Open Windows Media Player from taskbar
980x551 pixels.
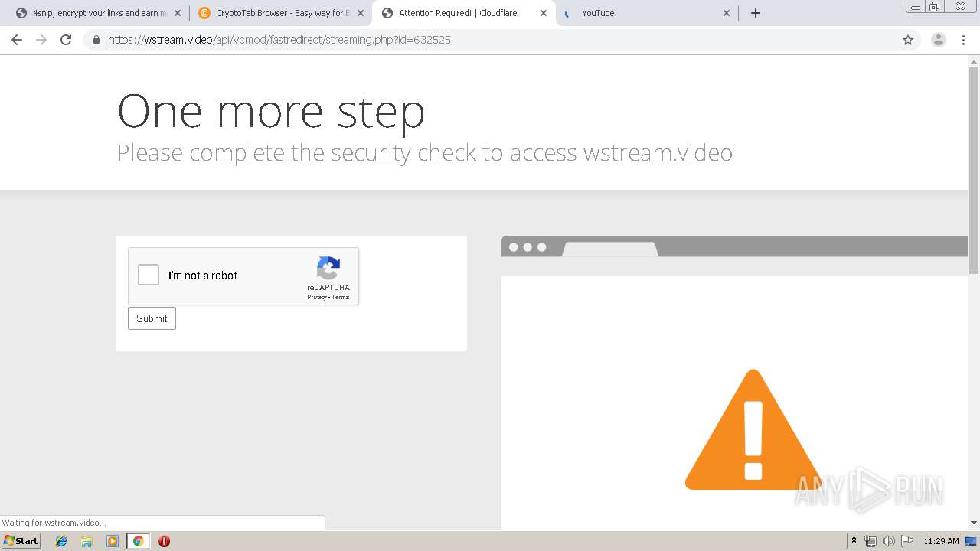point(113,541)
